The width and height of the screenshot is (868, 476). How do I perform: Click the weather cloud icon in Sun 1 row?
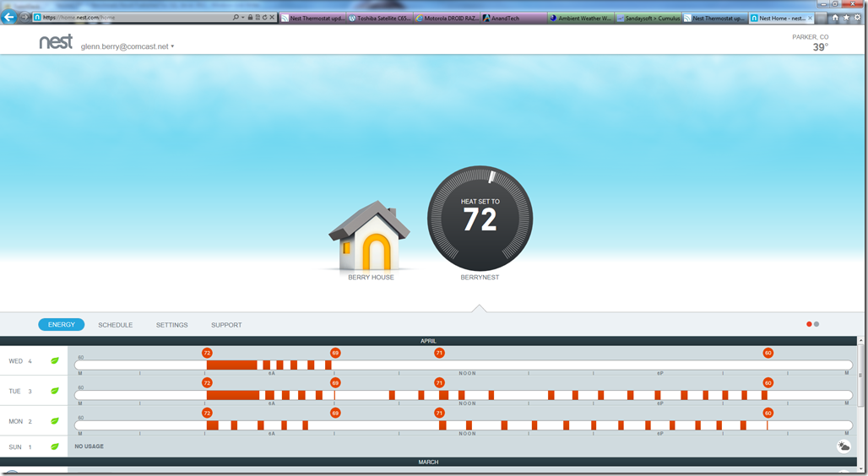(844, 446)
